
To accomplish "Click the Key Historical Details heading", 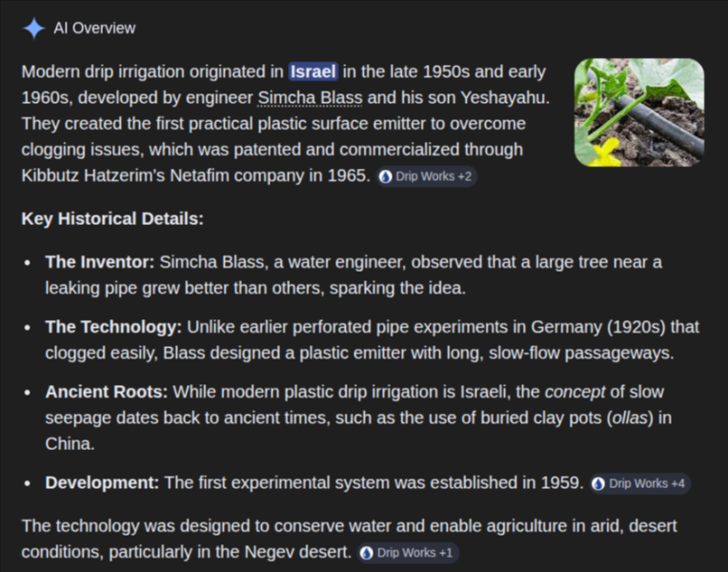I will pos(112,219).
